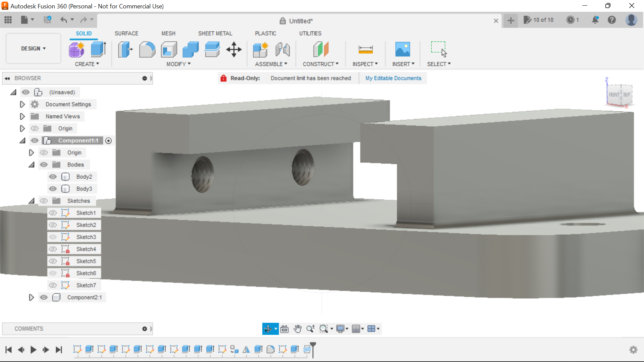Open My Editable Documents link
The image size is (644, 362).
tap(393, 78)
